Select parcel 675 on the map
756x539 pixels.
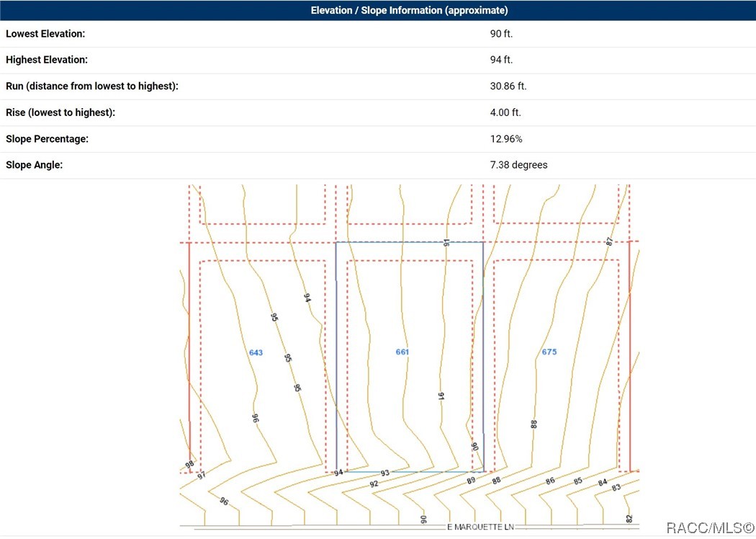tap(549, 352)
